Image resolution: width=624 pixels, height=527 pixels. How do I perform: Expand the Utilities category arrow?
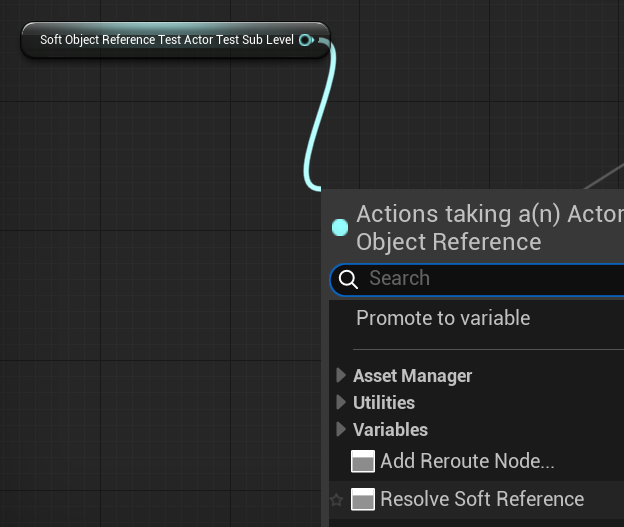(x=341, y=402)
